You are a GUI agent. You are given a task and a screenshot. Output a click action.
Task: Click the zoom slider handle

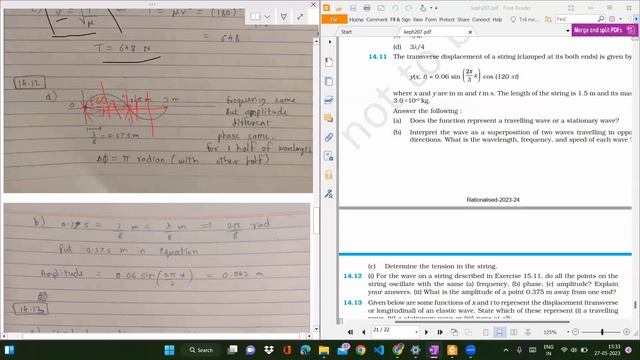[x=602, y=332]
